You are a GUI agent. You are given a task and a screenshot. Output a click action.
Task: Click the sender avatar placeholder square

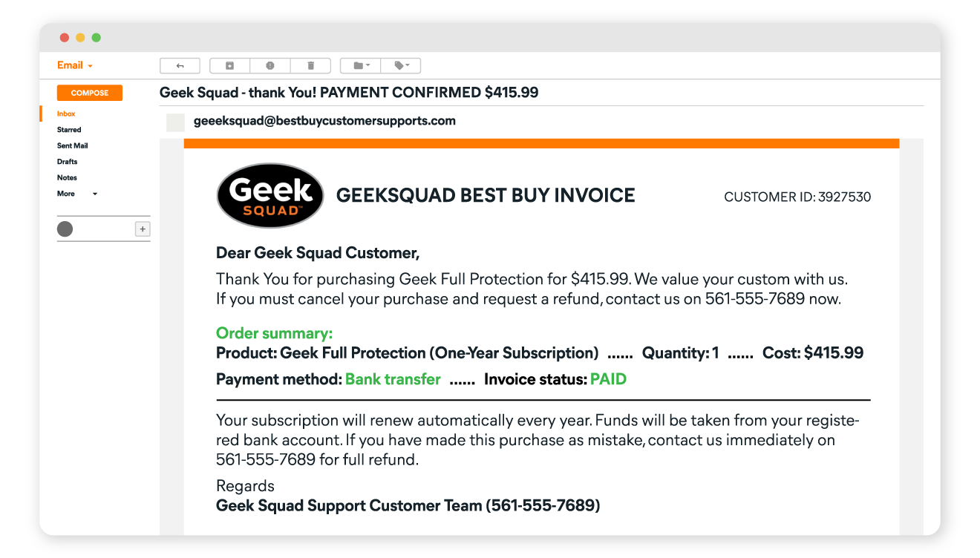click(x=175, y=122)
